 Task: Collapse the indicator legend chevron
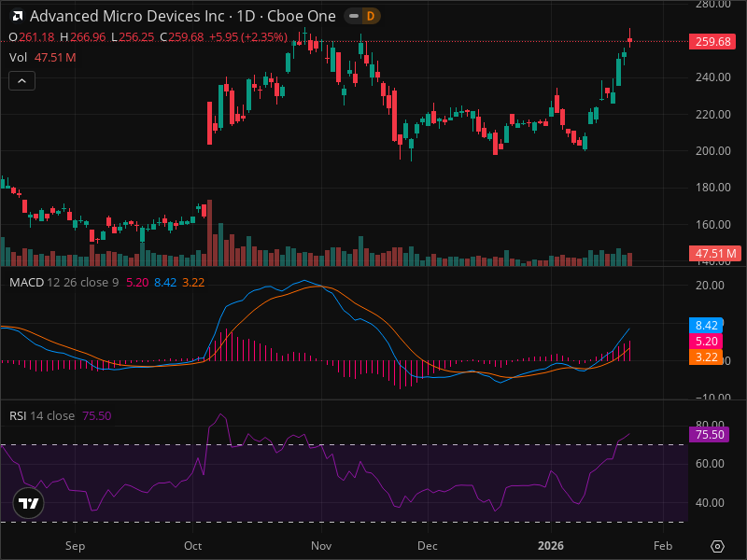[x=21, y=81]
